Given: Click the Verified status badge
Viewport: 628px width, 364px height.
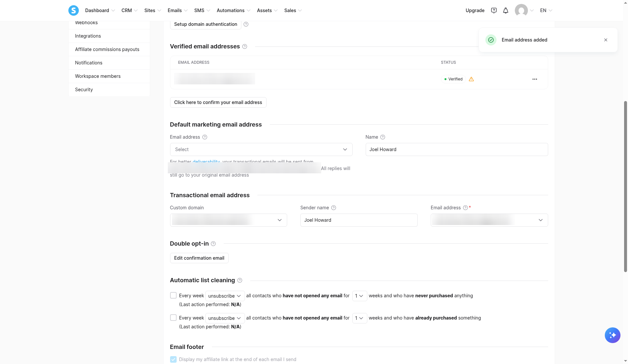Looking at the screenshot, I should click(453, 79).
